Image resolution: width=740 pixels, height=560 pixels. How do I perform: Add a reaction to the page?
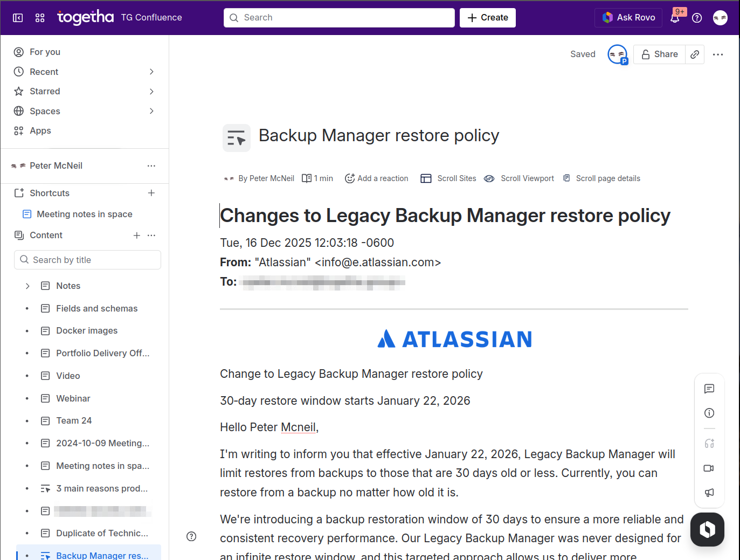(x=376, y=178)
